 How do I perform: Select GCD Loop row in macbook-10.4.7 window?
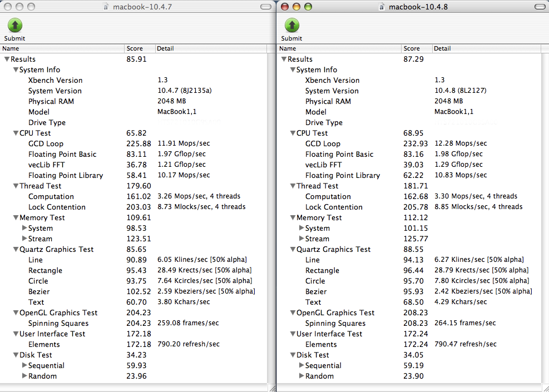133,143
